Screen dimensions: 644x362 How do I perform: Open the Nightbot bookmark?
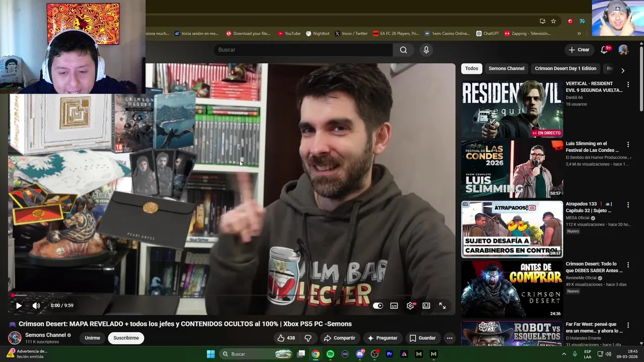click(317, 34)
